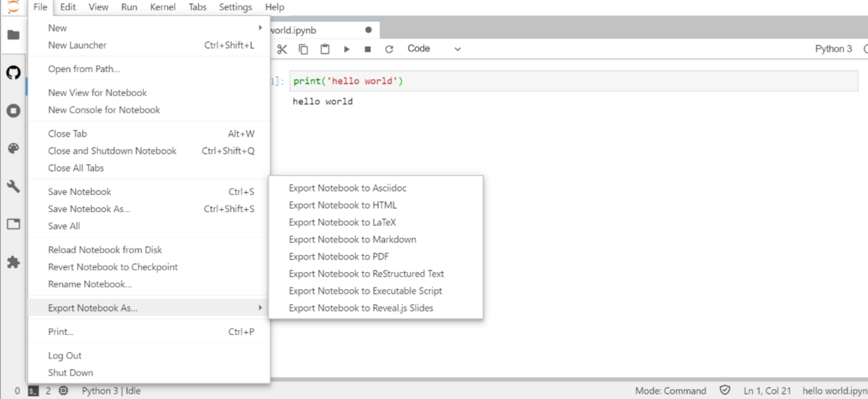The width and height of the screenshot is (868, 399).
Task: Open the GitHub sidebar panel
Action: 13,73
